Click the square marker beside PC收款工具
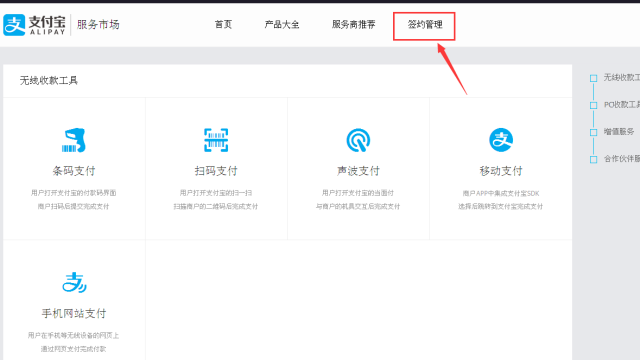The height and width of the screenshot is (360, 640). coord(593,105)
